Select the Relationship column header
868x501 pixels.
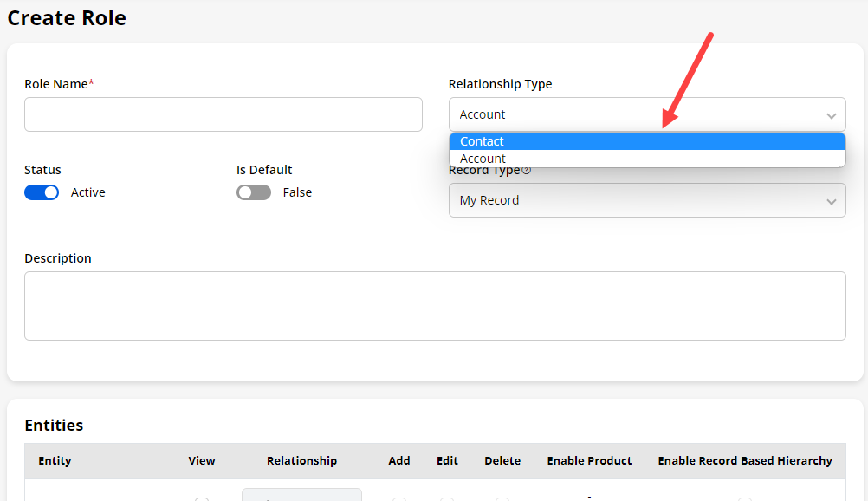point(301,460)
